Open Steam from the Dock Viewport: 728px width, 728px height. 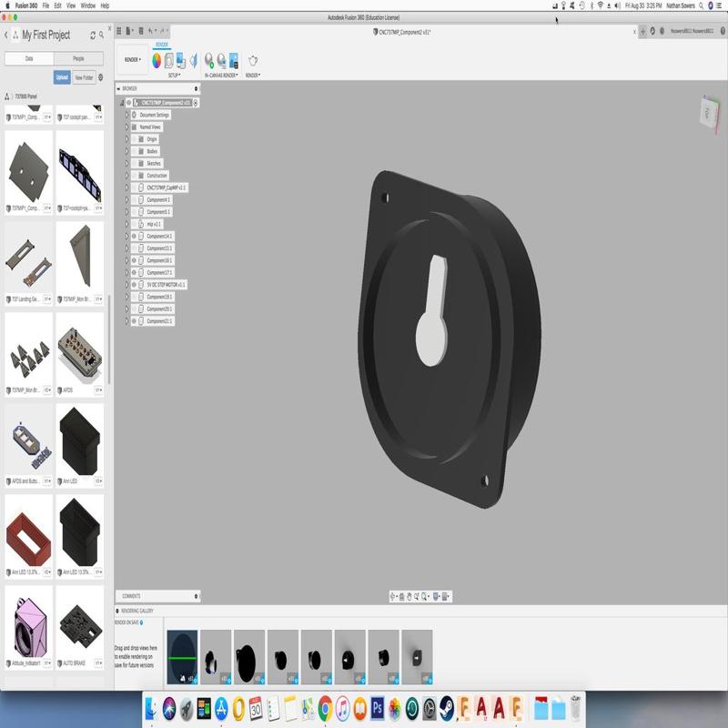[x=447, y=709]
